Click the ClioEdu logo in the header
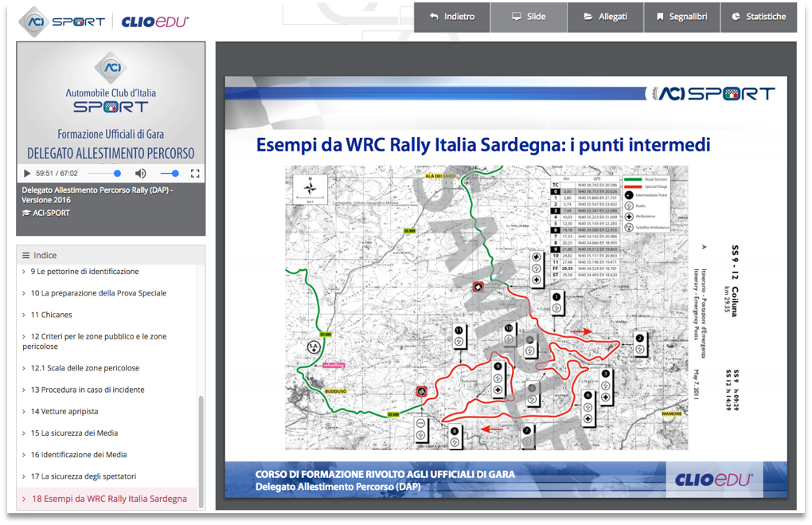812x525 pixels. (x=155, y=22)
